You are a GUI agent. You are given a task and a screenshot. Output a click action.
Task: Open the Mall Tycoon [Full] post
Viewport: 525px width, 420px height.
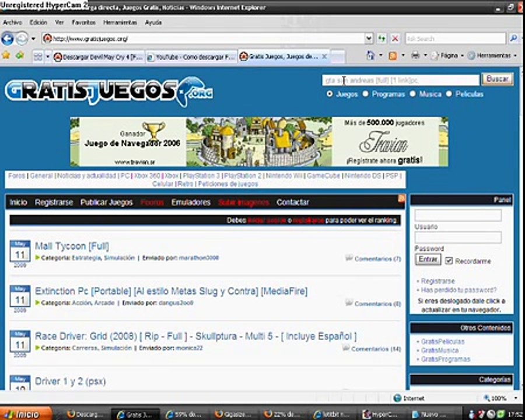[x=72, y=246]
